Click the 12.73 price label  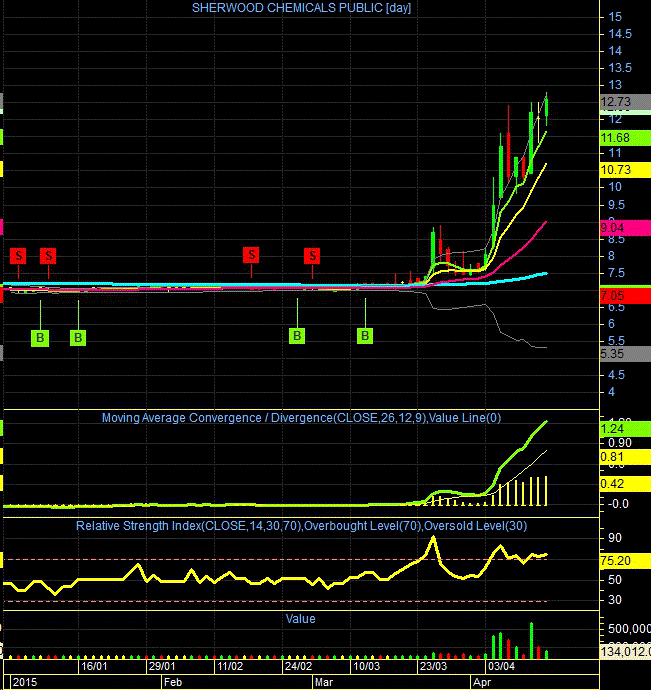tap(625, 102)
